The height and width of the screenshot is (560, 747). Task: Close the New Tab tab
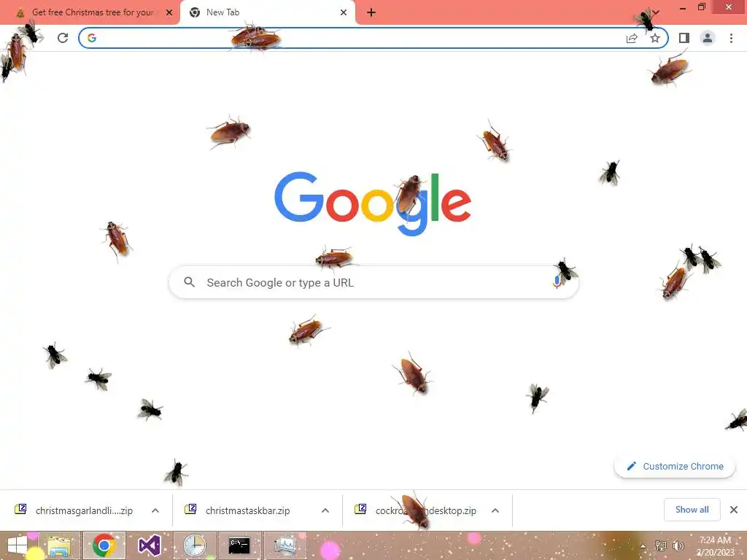(x=344, y=12)
